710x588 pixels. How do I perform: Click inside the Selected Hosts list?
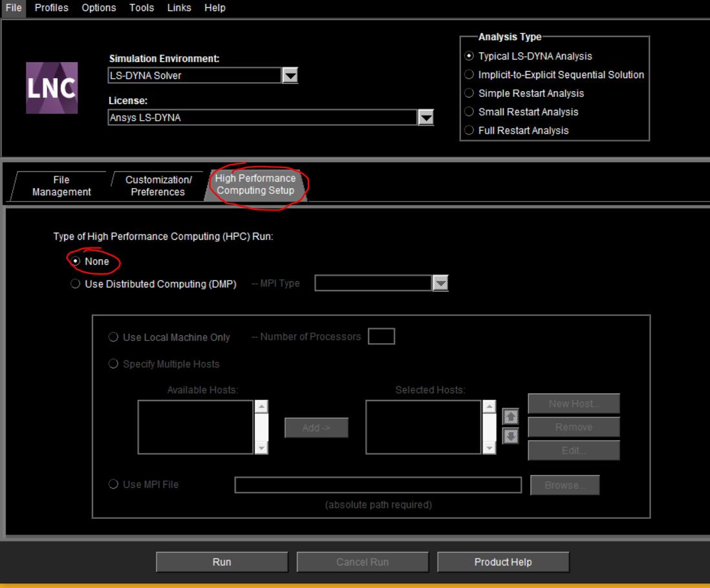point(424,427)
